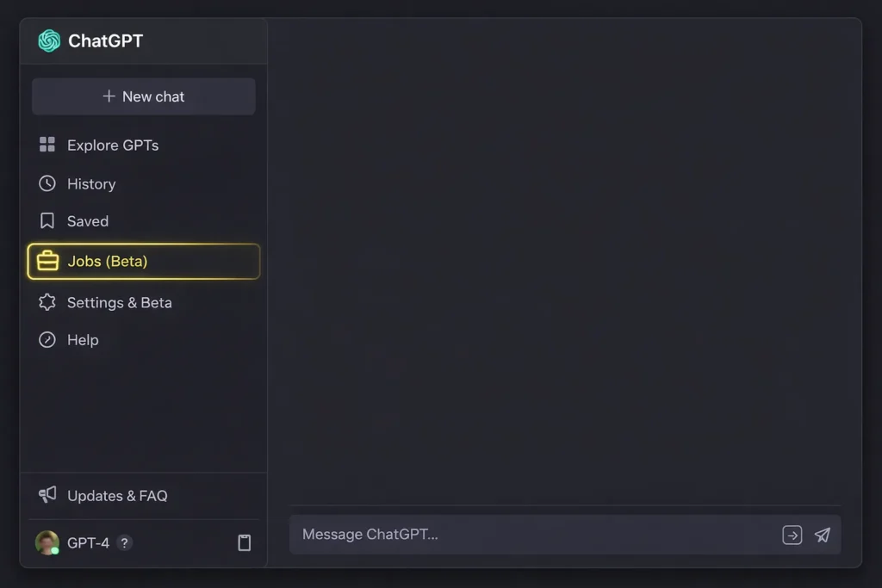Click the question mark badge next to GPT-4
The width and height of the screenshot is (882, 588).
pos(125,543)
